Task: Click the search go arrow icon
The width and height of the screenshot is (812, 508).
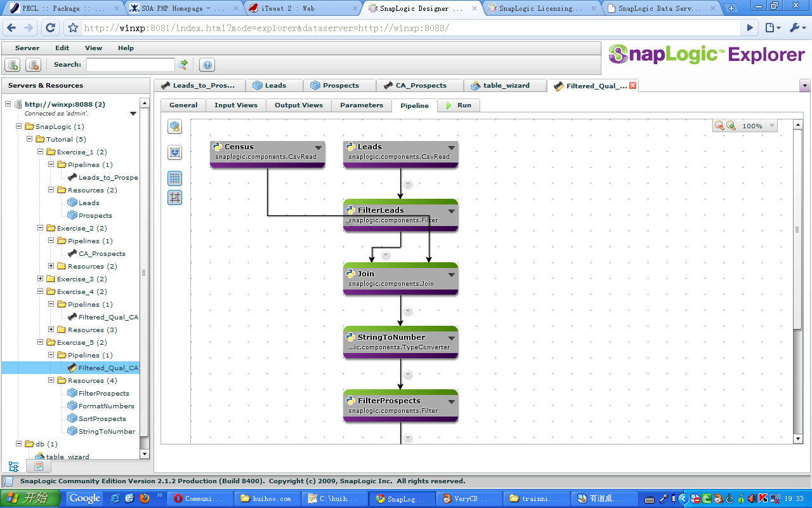Action: point(183,64)
